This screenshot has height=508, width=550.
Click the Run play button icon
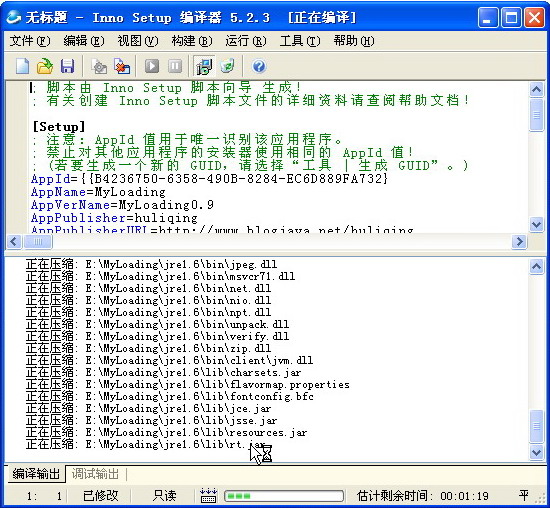tap(152, 66)
